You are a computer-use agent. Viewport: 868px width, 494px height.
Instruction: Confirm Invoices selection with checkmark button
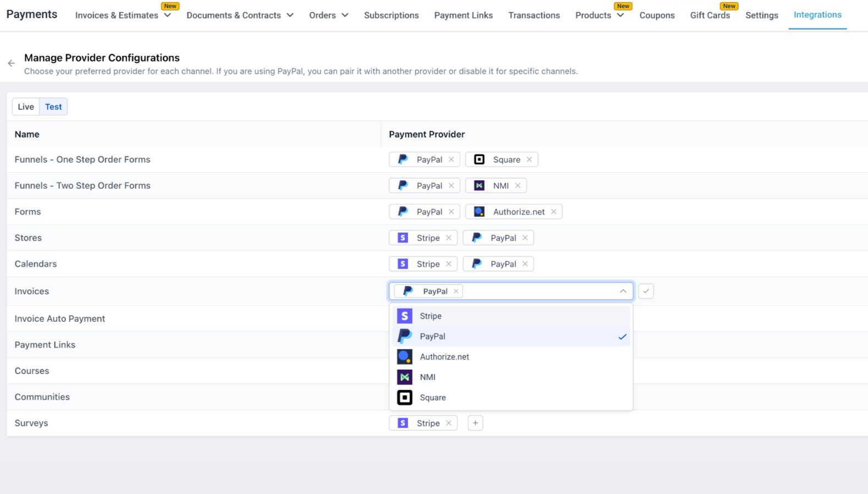coord(646,291)
